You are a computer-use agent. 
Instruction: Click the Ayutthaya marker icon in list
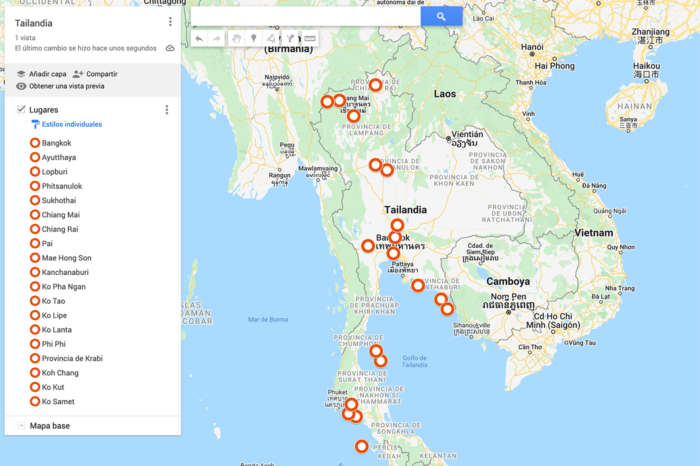tap(35, 157)
